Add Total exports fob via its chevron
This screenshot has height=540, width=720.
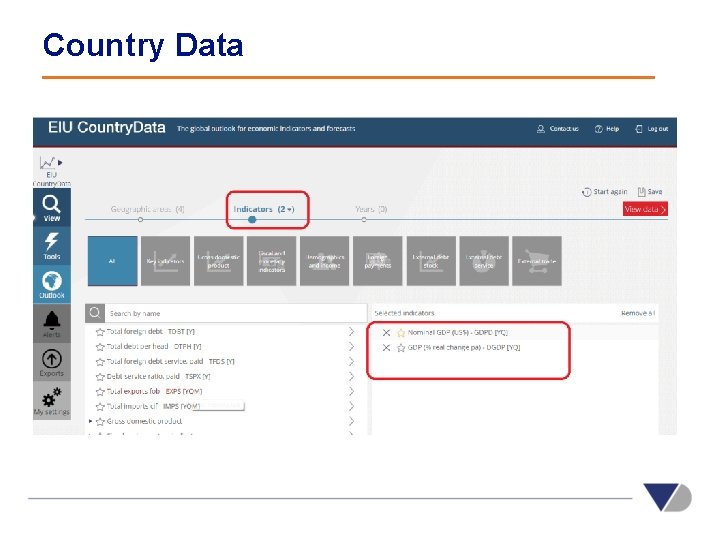coord(351,392)
